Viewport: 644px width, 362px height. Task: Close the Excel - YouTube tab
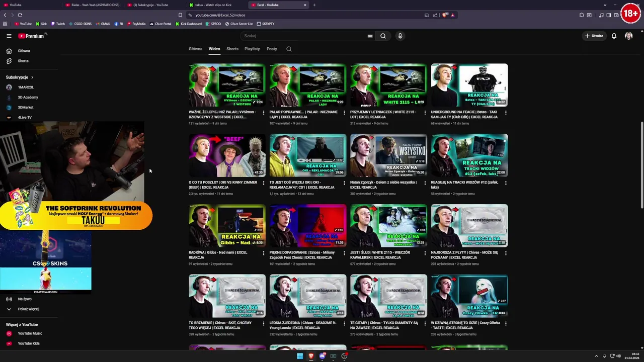(x=305, y=5)
